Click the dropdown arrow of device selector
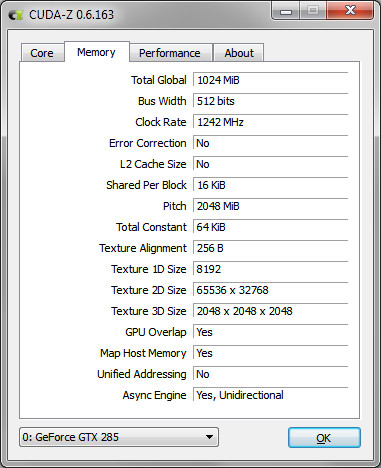 point(209,437)
